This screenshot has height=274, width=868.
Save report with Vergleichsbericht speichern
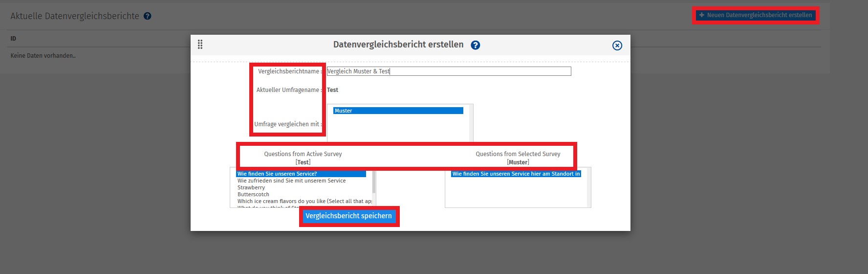(x=349, y=216)
